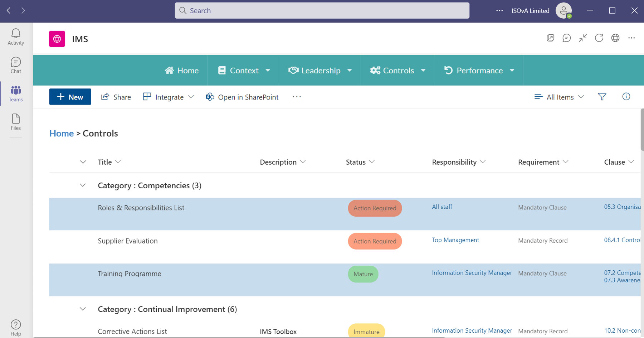This screenshot has width=644, height=338.
Task: Click the Activity icon in the sidebar
Action: pos(15,36)
